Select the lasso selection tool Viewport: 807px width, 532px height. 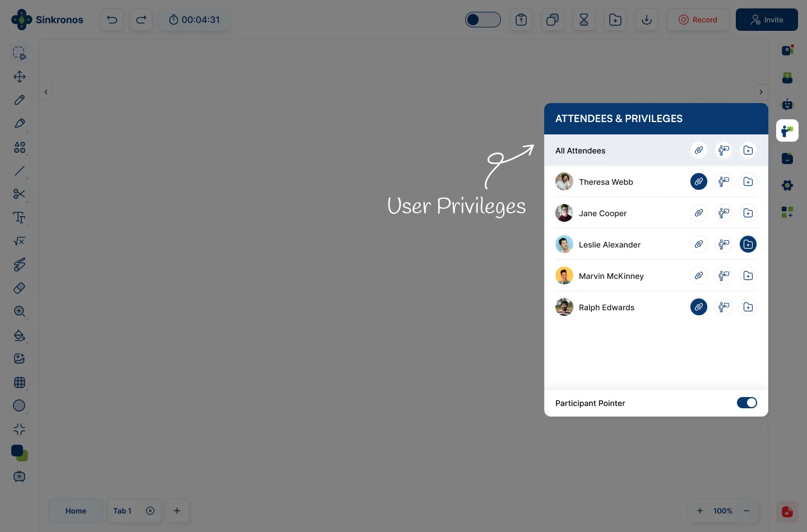pos(20,53)
